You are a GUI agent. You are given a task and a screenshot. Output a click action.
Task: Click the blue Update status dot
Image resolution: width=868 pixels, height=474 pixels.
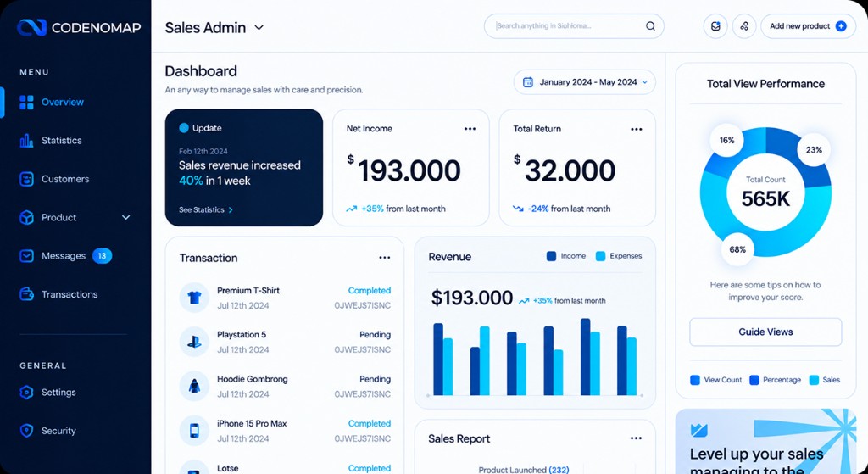(x=184, y=128)
